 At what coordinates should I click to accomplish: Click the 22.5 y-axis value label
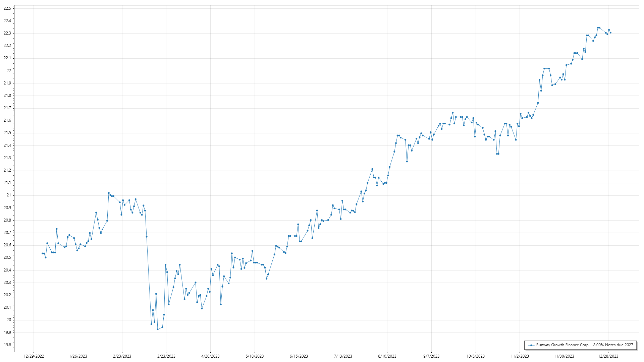coord(7,8)
